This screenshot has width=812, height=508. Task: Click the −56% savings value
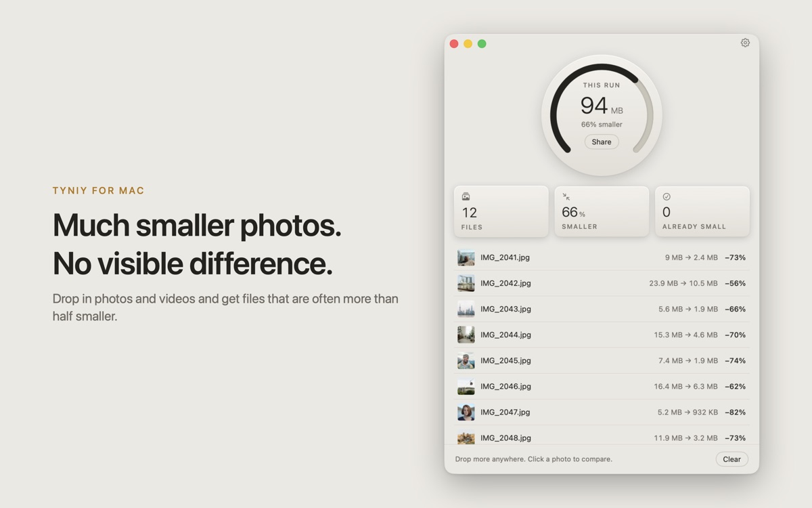tap(736, 283)
